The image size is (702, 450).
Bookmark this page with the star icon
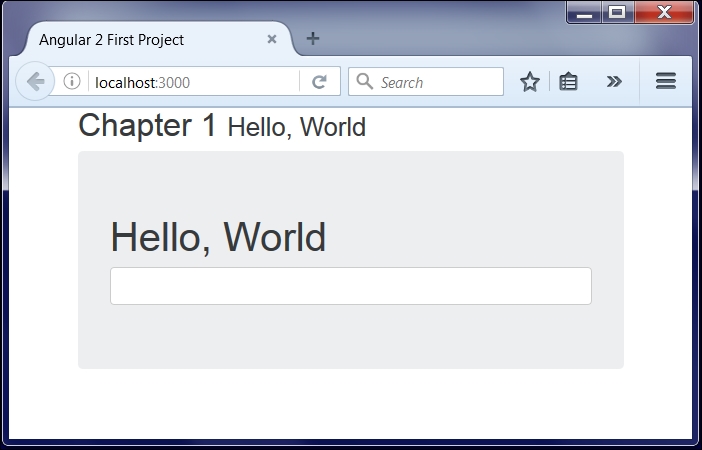pos(530,82)
